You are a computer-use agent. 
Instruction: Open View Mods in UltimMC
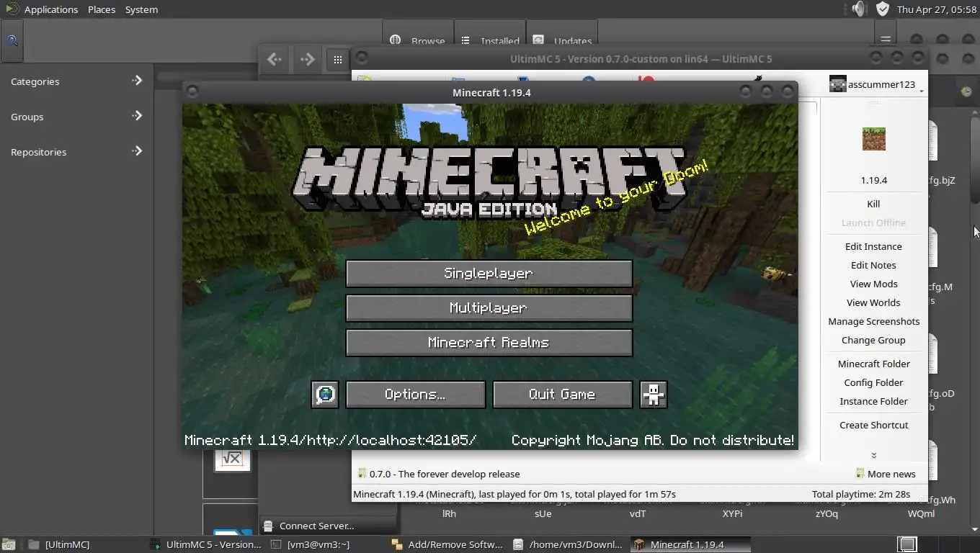pyautogui.click(x=873, y=284)
